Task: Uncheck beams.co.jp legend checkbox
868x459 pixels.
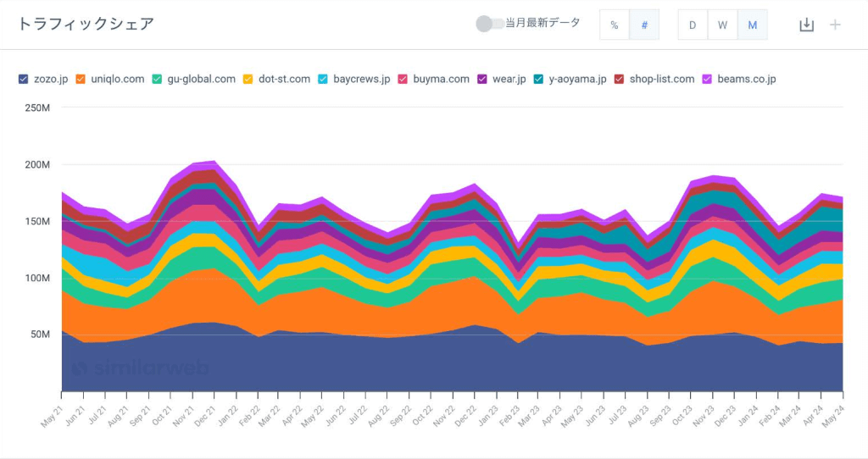Action: (x=707, y=79)
